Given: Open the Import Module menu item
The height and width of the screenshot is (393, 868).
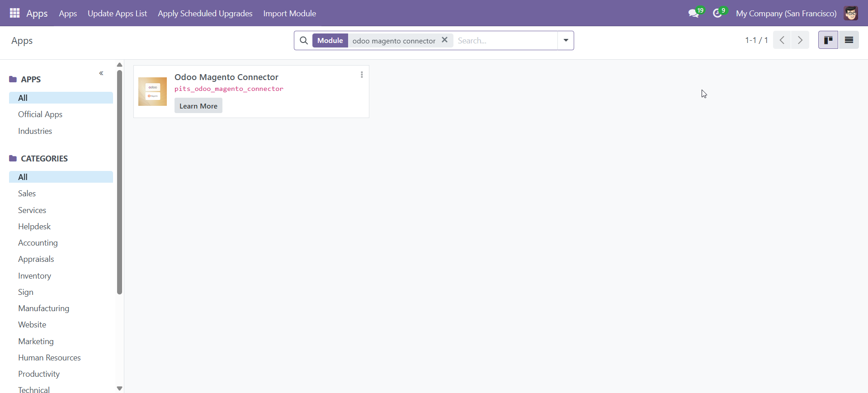Looking at the screenshot, I should pos(289,14).
